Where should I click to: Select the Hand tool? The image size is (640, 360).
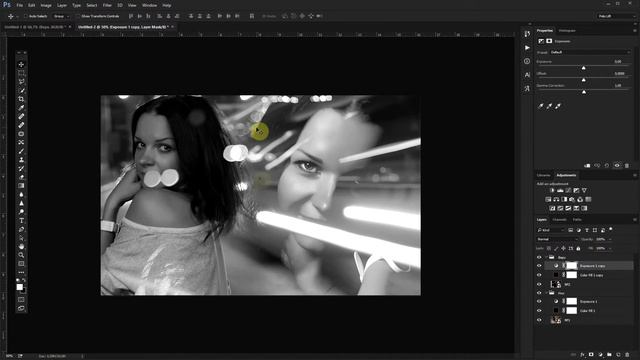click(x=21, y=247)
